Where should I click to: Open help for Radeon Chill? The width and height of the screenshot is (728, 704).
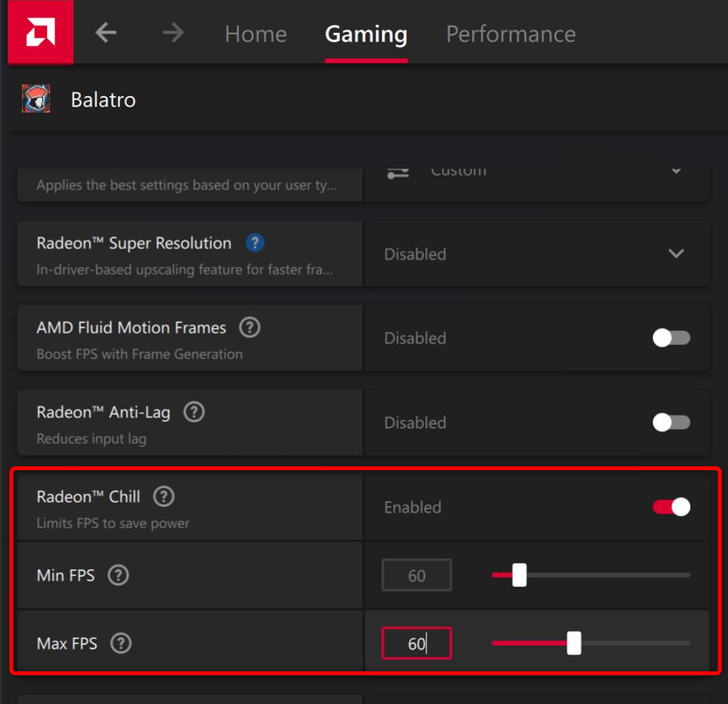pyautogui.click(x=164, y=497)
